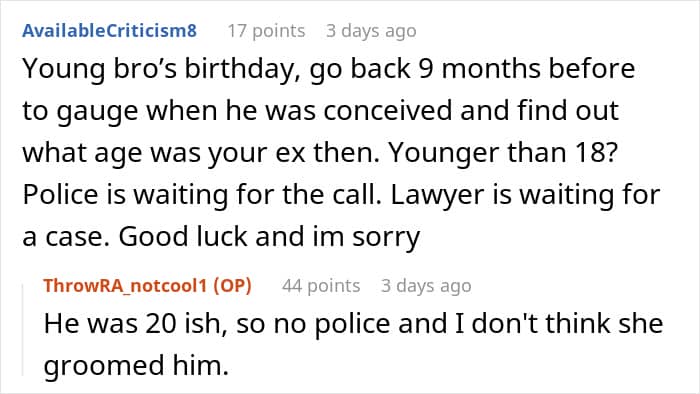
Task: Open AvailableCriticism8's user profile
Action: [x=109, y=30]
